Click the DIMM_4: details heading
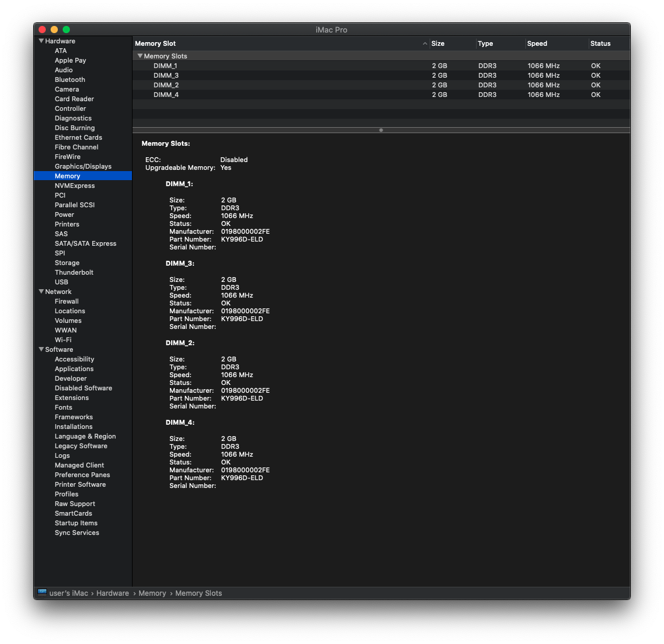 [180, 422]
